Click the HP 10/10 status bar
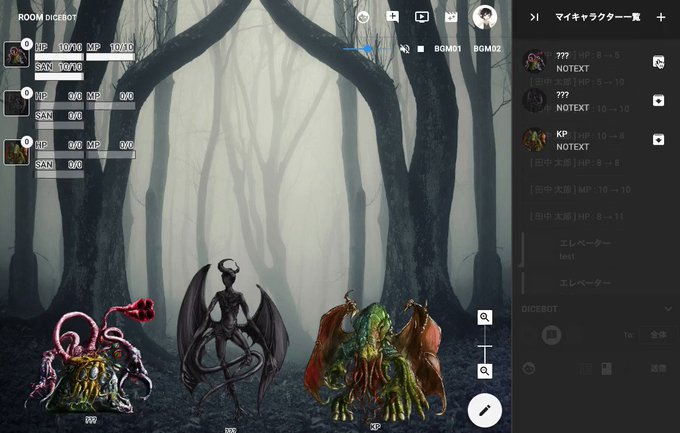 pyautogui.click(x=59, y=52)
